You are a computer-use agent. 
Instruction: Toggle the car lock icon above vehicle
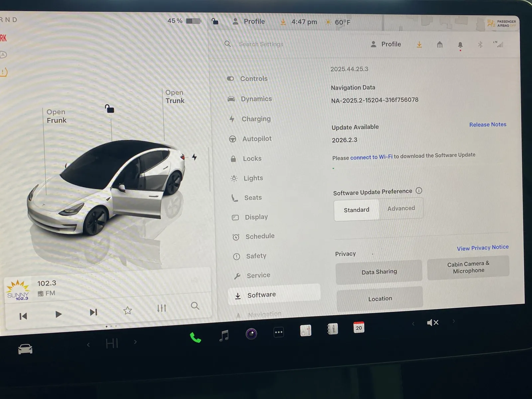tap(109, 109)
